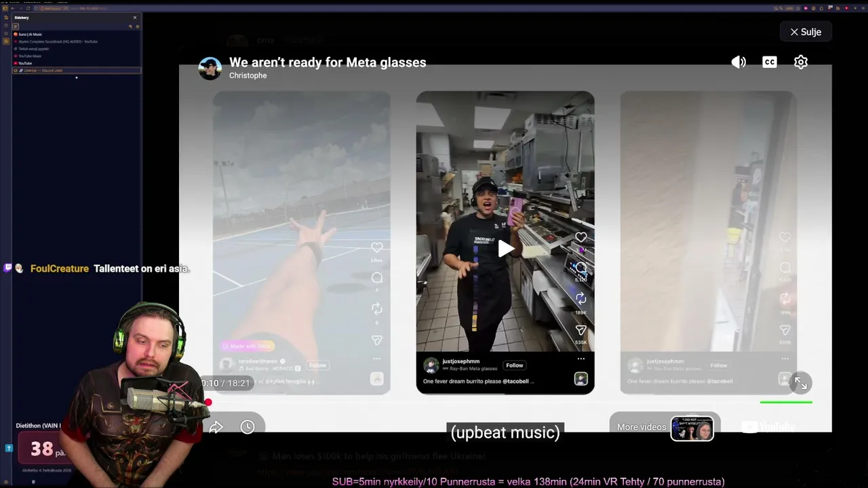This screenshot has width=868, height=488.
Task: Follow the creator on the left tennis clip
Action: 318,365
